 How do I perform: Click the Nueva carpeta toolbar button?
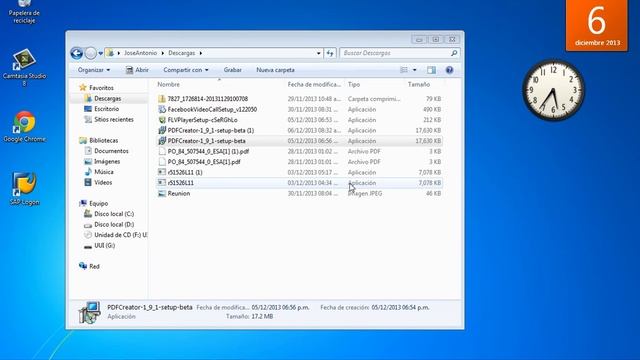276,70
